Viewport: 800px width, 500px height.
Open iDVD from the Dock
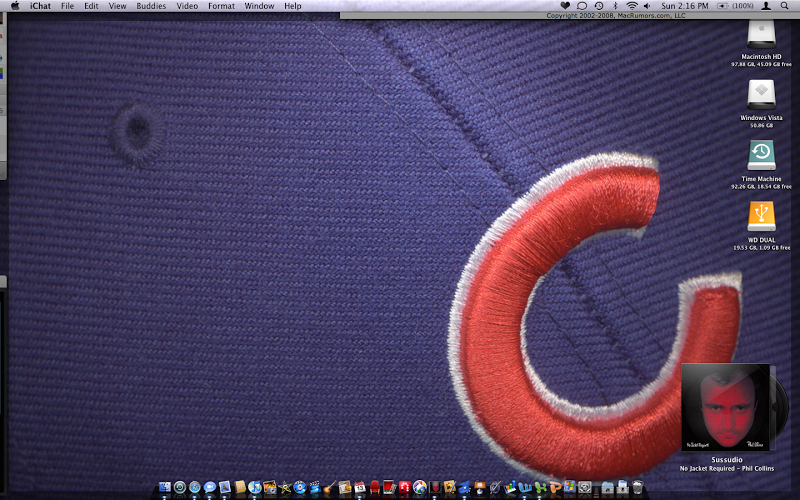pos(300,487)
